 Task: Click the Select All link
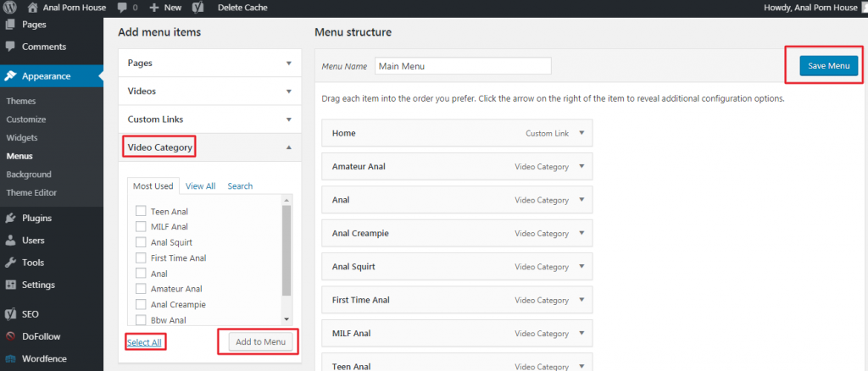coord(143,342)
